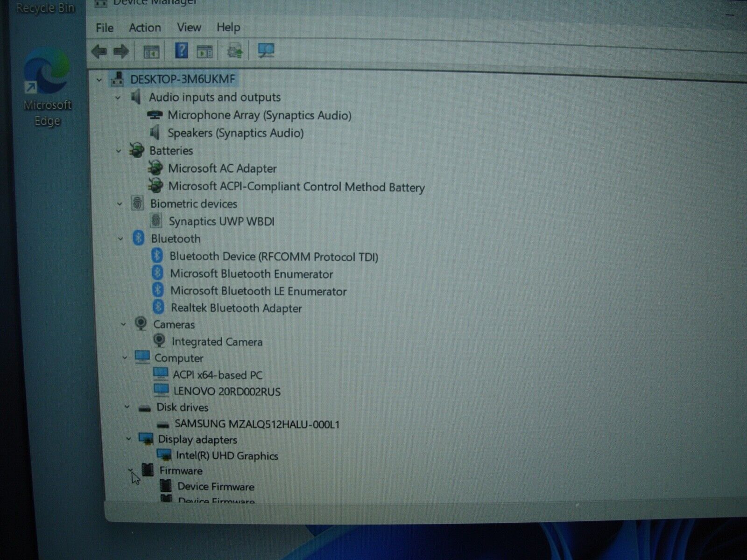Screen dimensions: 747x560
Task: Collapse the Disk drives chevron
Action: pos(127,407)
